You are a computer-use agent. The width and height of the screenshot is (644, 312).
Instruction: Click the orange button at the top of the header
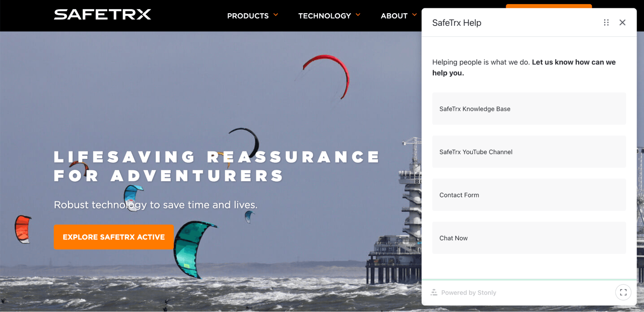[549, 6]
